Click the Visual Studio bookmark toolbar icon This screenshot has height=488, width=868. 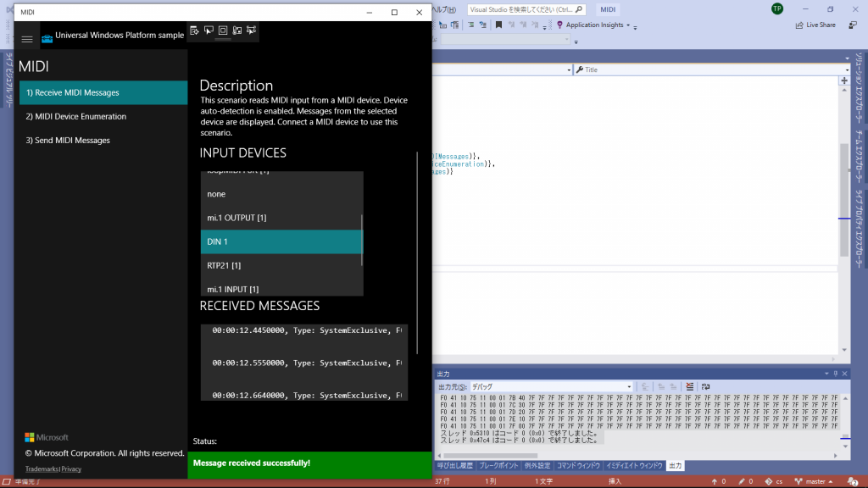click(498, 25)
